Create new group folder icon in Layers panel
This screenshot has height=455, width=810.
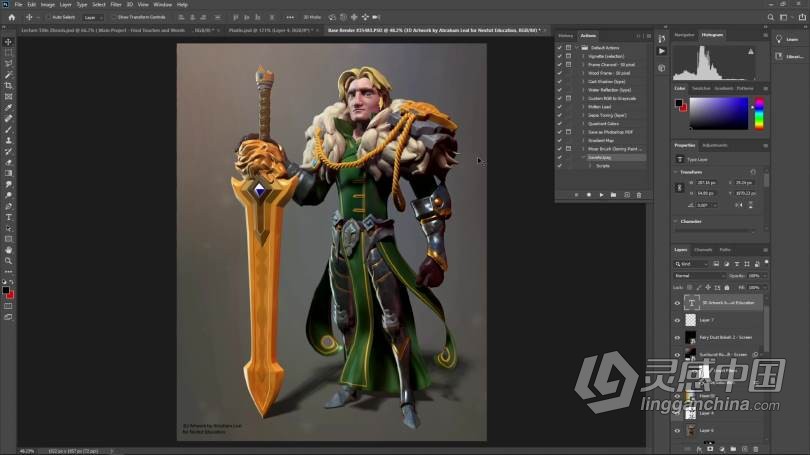pos(733,449)
